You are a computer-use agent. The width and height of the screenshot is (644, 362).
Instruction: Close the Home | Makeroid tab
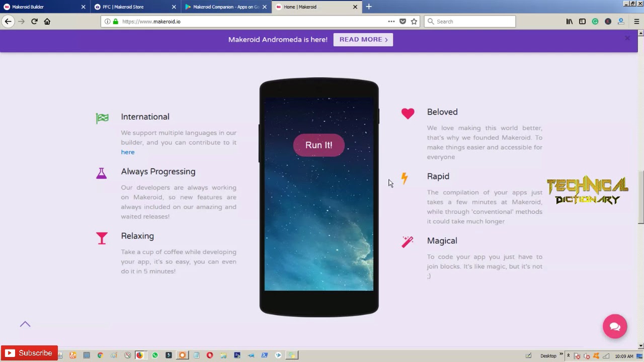click(355, 7)
